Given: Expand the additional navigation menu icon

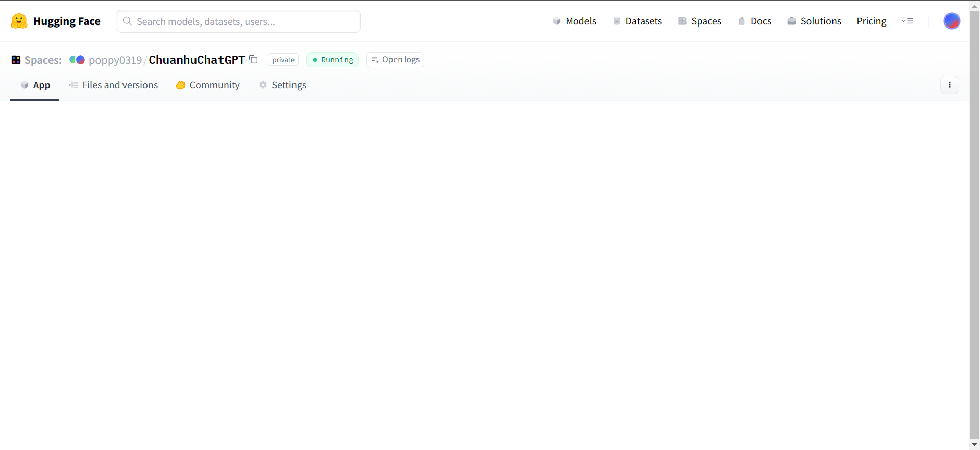Looking at the screenshot, I should click(x=908, y=21).
